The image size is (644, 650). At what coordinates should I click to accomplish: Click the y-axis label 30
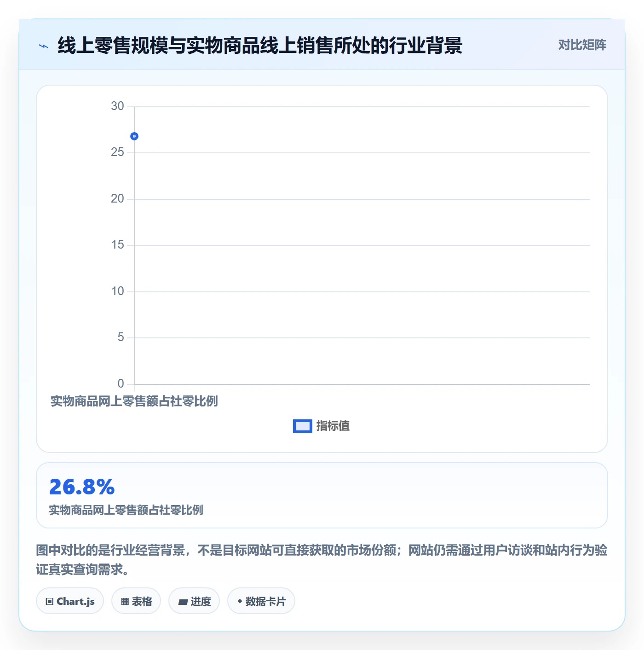[x=117, y=106]
